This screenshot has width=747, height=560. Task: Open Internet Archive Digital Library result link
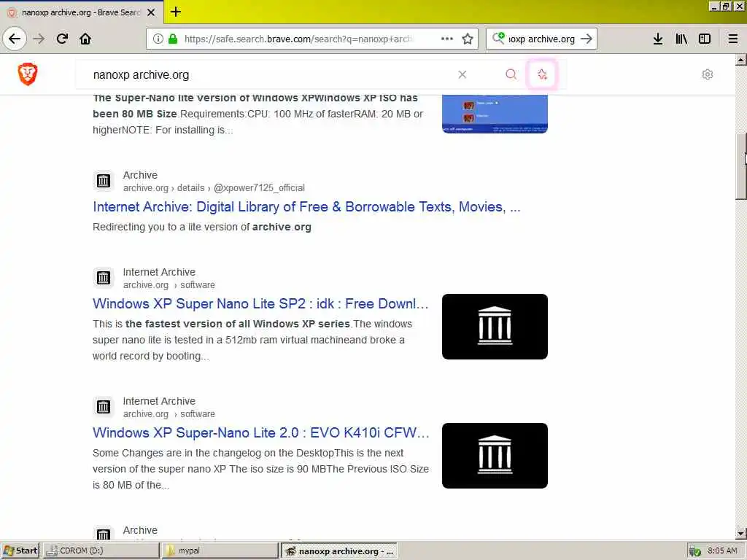tap(306, 206)
